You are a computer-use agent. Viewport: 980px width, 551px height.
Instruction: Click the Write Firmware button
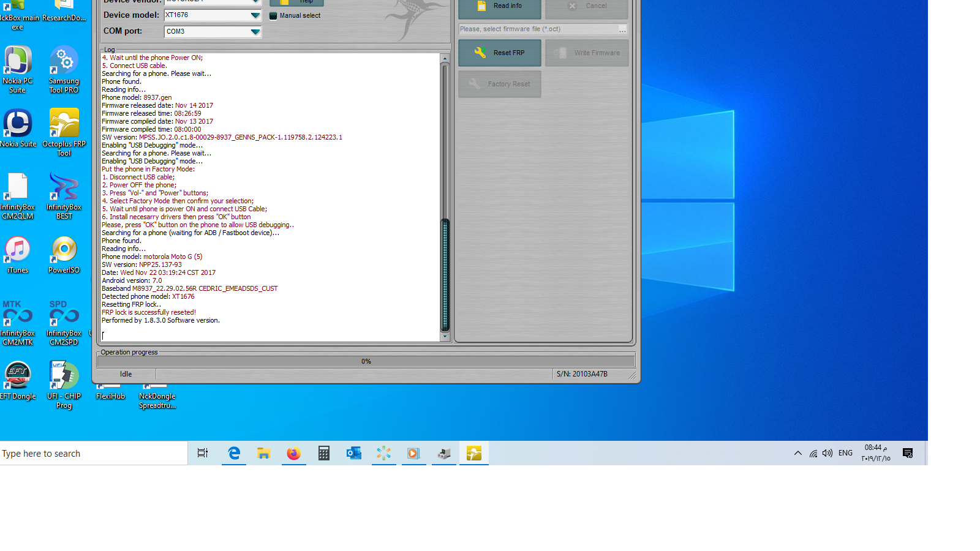coord(587,53)
